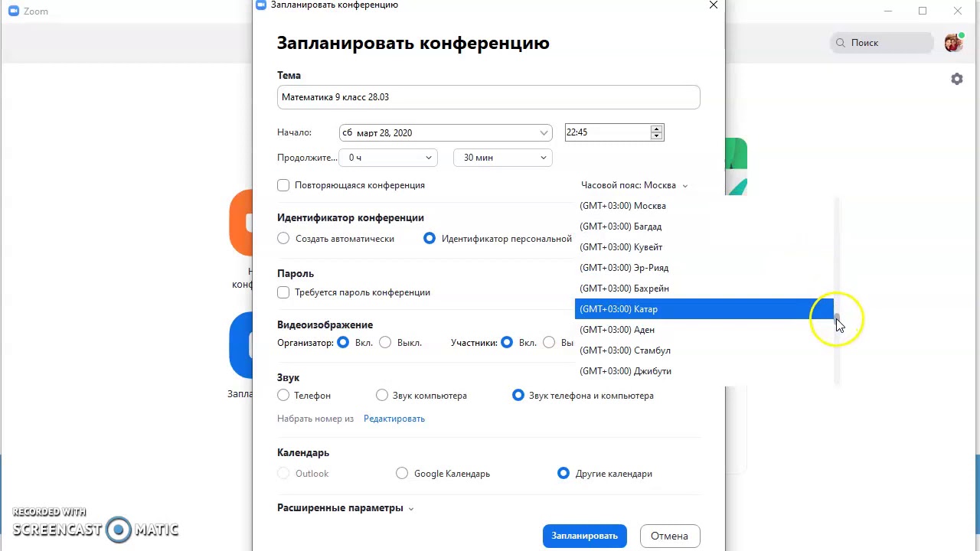Expand Расширенные параметры section
Image resolution: width=980 pixels, height=551 pixels.
click(345, 508)
